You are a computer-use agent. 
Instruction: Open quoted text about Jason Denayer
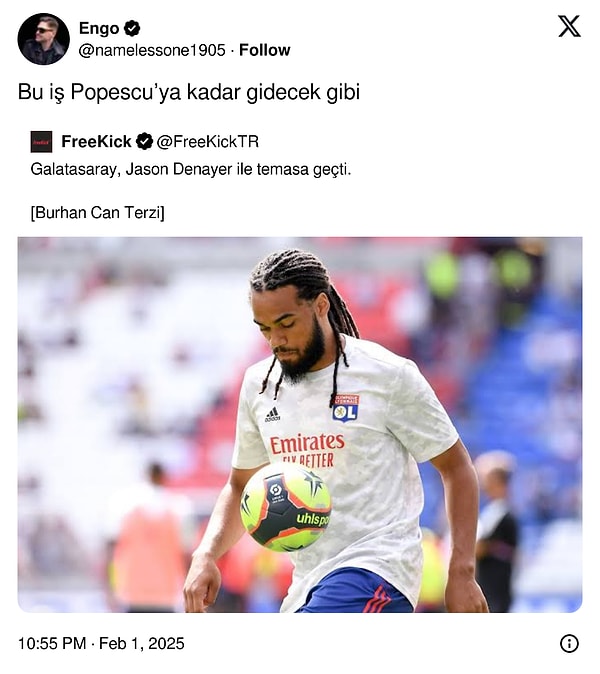[191, 169]
